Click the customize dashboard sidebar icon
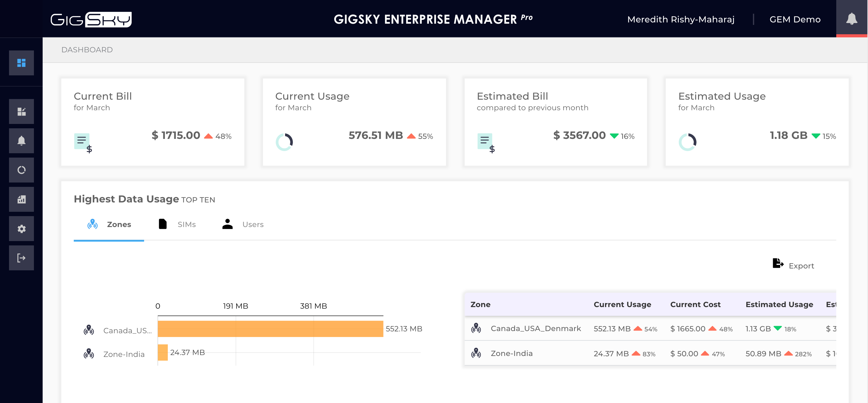Viewport: 868px width, 403px height. 21,111
